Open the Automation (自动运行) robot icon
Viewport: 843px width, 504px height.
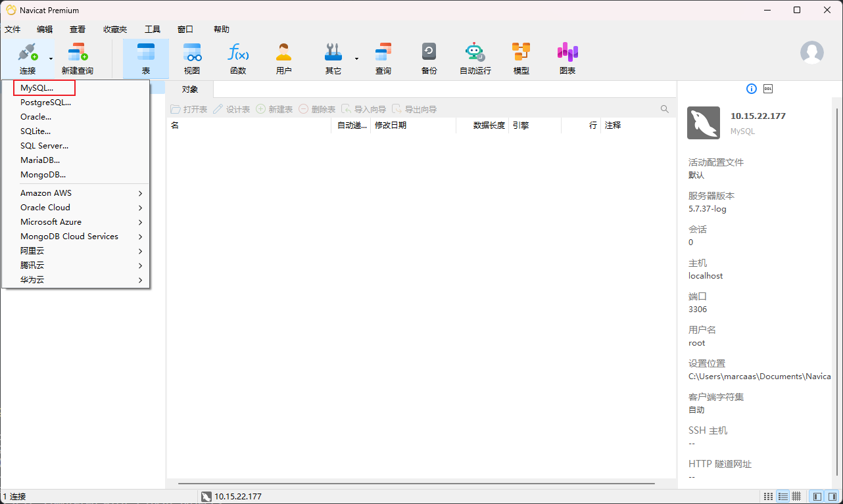475,53
